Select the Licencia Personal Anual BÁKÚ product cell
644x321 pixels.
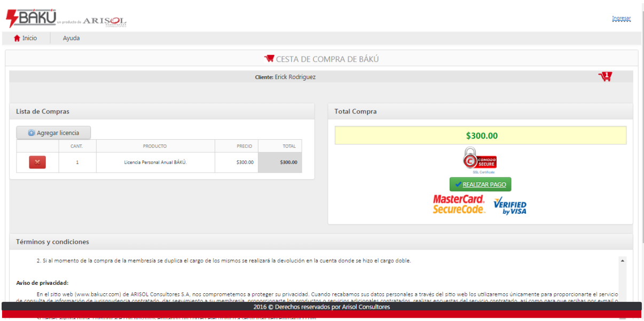[155, 162]
